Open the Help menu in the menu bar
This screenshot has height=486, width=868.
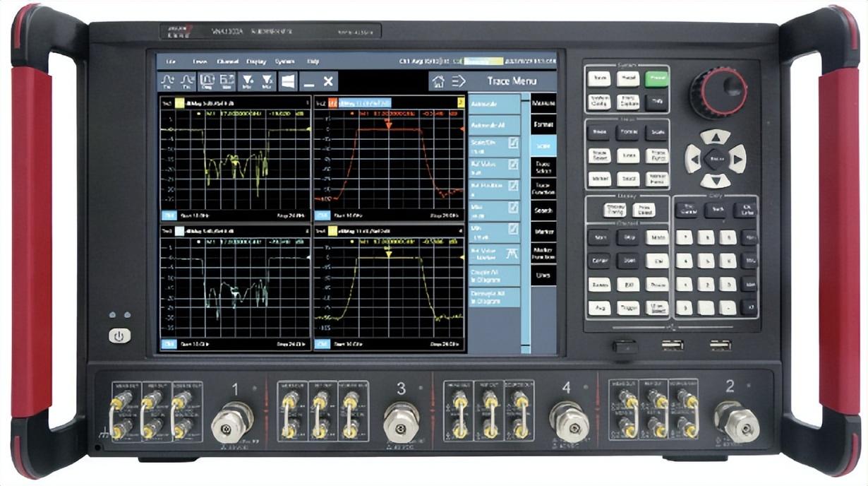[x=313, y=61]
